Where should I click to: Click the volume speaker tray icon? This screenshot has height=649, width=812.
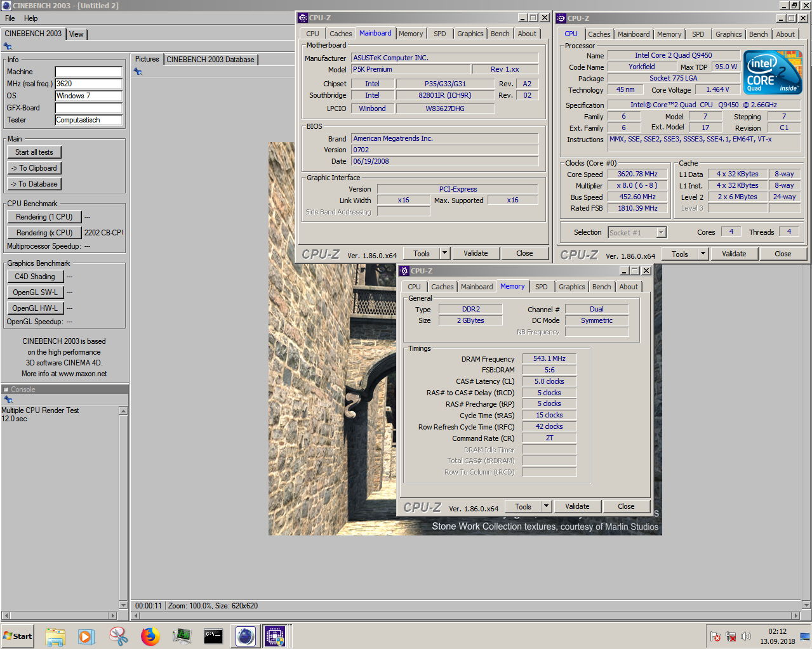(x=746, y=636)
